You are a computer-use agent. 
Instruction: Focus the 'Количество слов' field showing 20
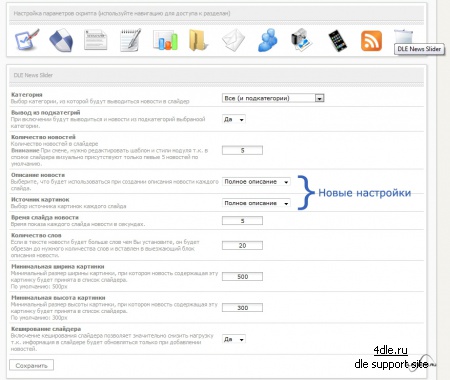click(x=242, y=246)
